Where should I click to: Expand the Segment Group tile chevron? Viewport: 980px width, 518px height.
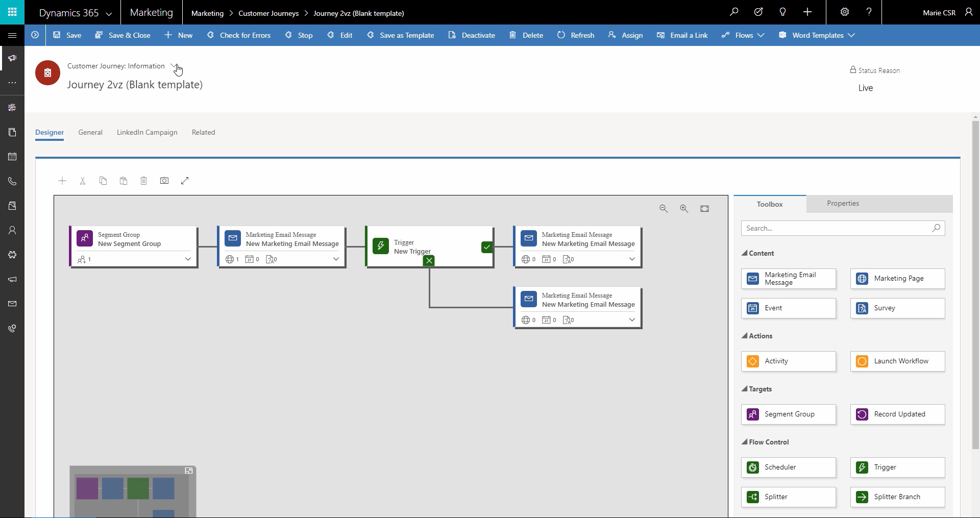click(188, 259)
